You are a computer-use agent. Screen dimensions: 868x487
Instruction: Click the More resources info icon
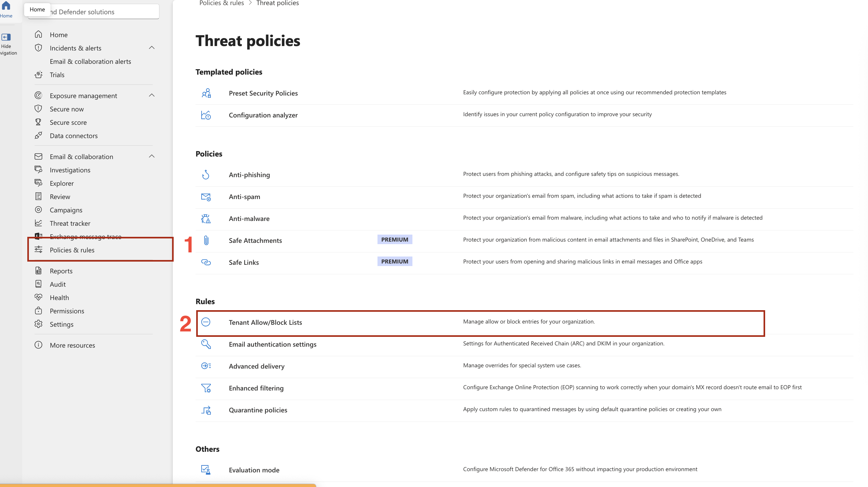pyautogui.click(x=38, y=345)
